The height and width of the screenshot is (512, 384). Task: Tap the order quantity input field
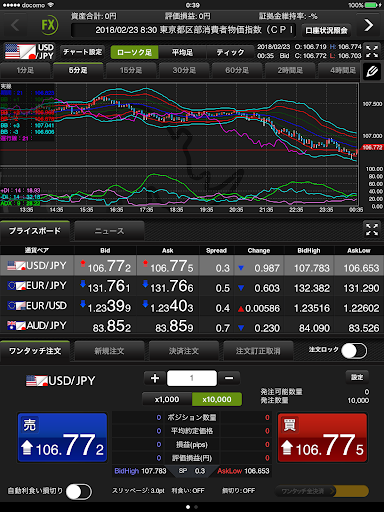192,378
